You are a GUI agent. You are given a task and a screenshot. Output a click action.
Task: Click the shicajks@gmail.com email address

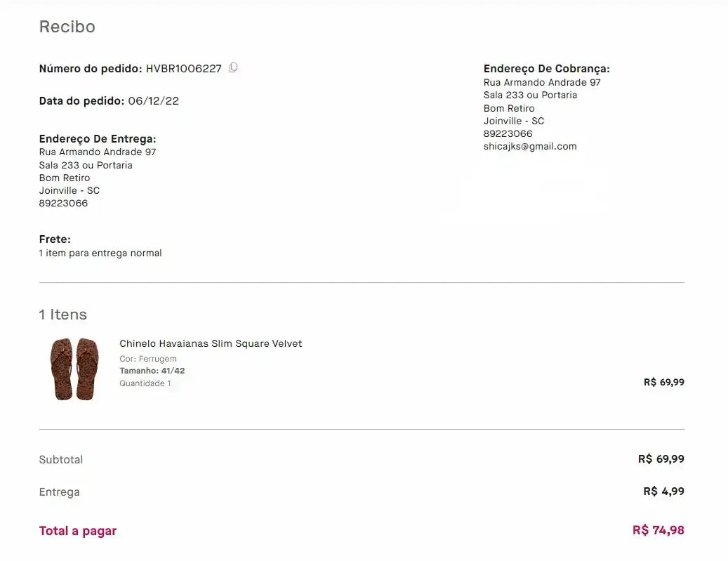coord(530,147)
